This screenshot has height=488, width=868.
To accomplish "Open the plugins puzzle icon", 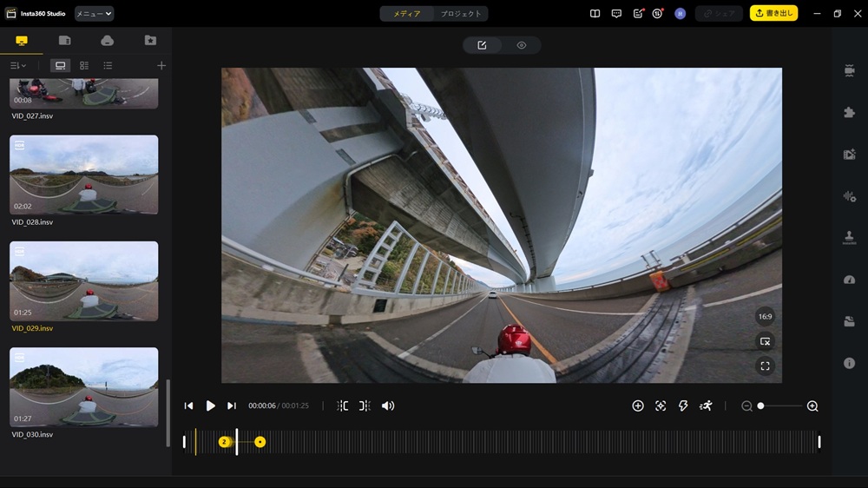I will (x=849, y=112).
